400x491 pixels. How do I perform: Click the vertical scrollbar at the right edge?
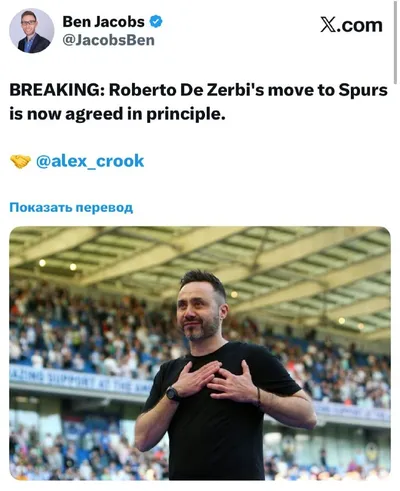[x=395, y=42]
